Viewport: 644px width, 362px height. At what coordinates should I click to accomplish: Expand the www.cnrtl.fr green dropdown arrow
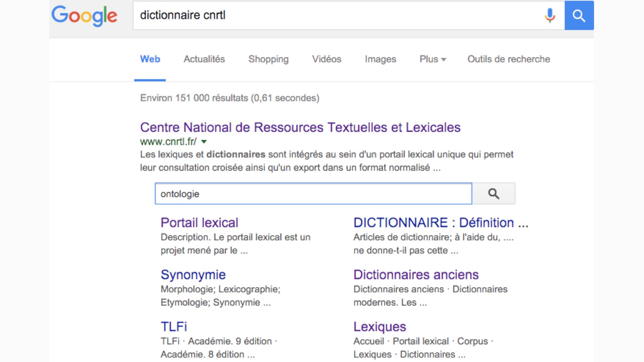204,142
